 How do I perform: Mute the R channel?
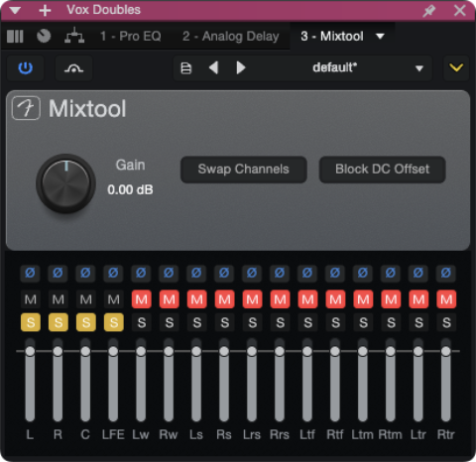pos(59,299)
